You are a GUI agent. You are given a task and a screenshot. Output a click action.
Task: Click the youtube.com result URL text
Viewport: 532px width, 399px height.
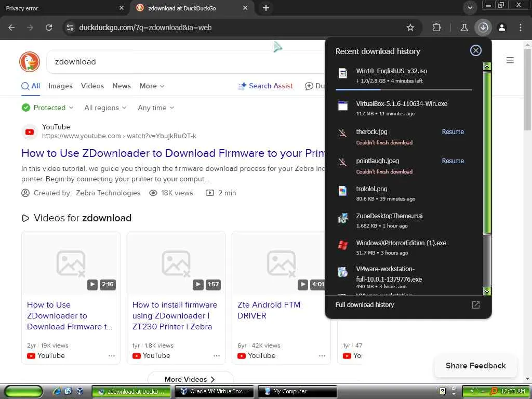(x=119, y=136)
